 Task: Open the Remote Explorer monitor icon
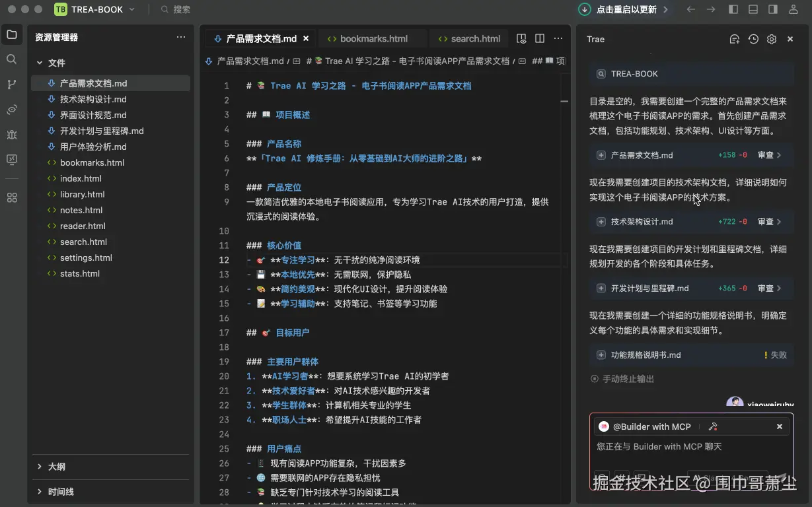(x=11, y=160)
